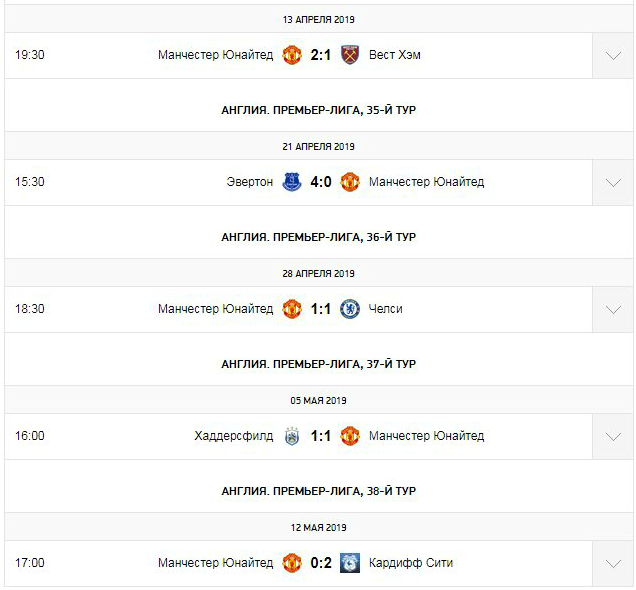Click the Everton club crest
Image resolution: width=636 pixels, height=590 pixels.
(x=292, y=182)
